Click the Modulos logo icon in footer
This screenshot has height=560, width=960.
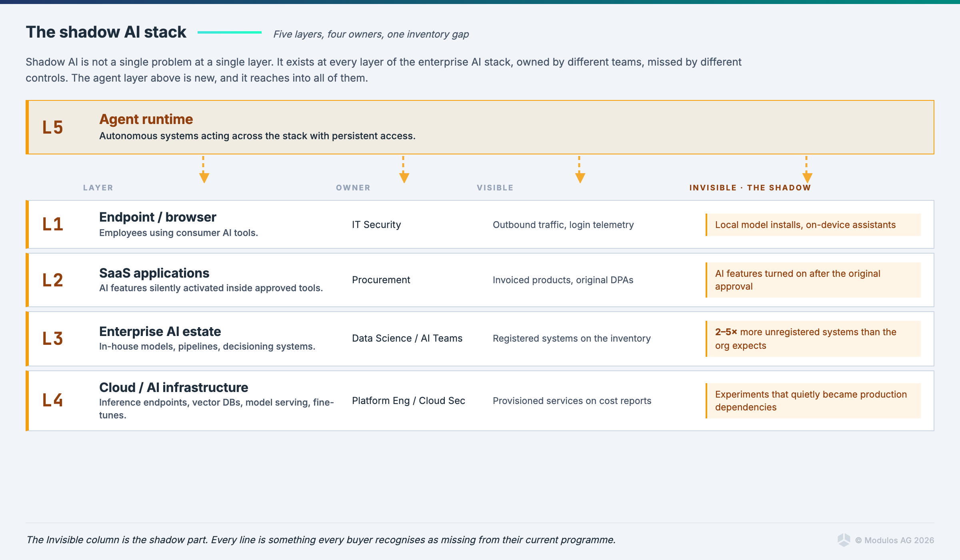click(x=844, y=540)
